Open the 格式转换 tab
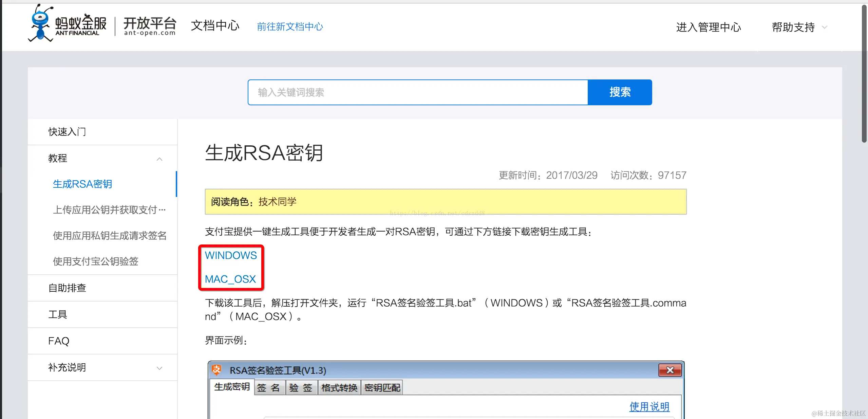Viewport: 868px width, 419px height. tap(339, 388)
